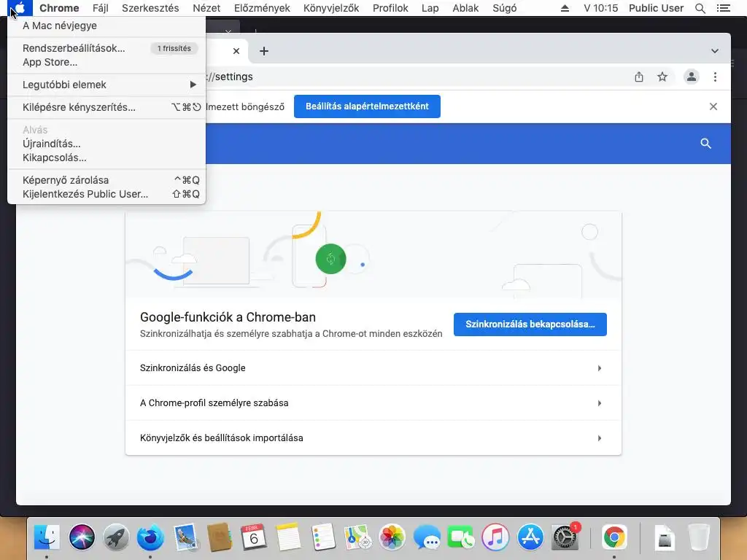Expand Könyvjelzők és beállítások importálása row

click(x=373, y=437)
